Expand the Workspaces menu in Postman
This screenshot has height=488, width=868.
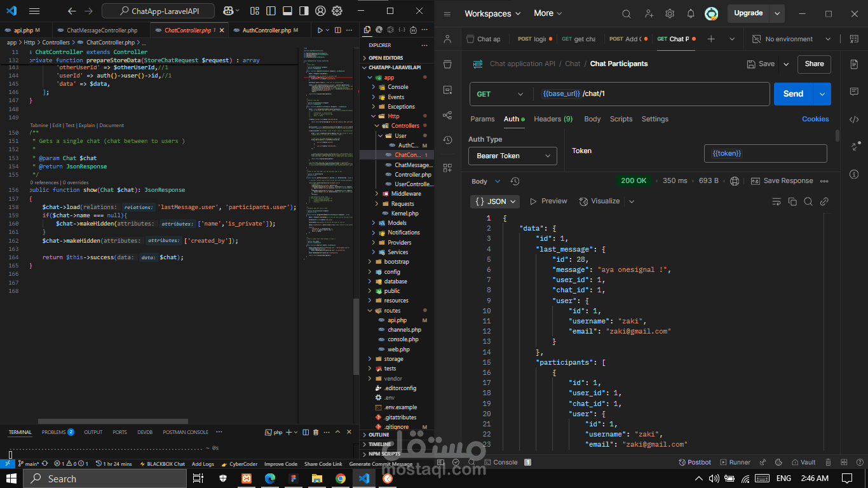[492, 13]
